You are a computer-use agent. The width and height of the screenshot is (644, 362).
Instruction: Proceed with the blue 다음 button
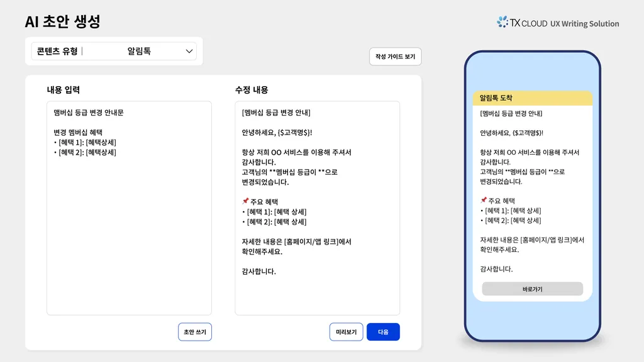pyautogui.click(x=383, y=332)
